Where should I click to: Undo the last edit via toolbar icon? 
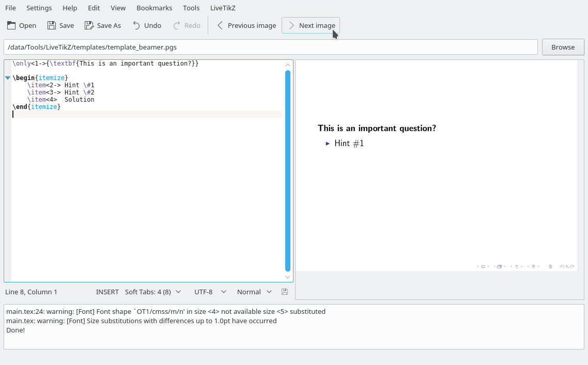coord(146,25)
